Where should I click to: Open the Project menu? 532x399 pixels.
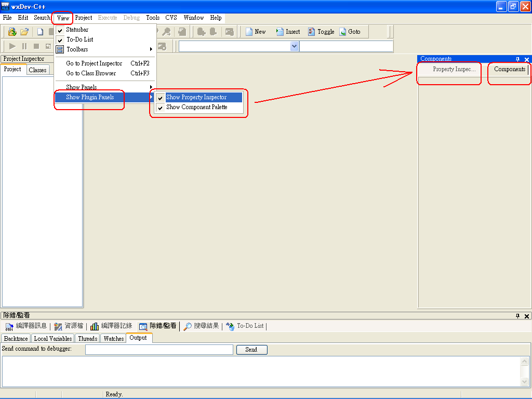click(x=84, y=18)
